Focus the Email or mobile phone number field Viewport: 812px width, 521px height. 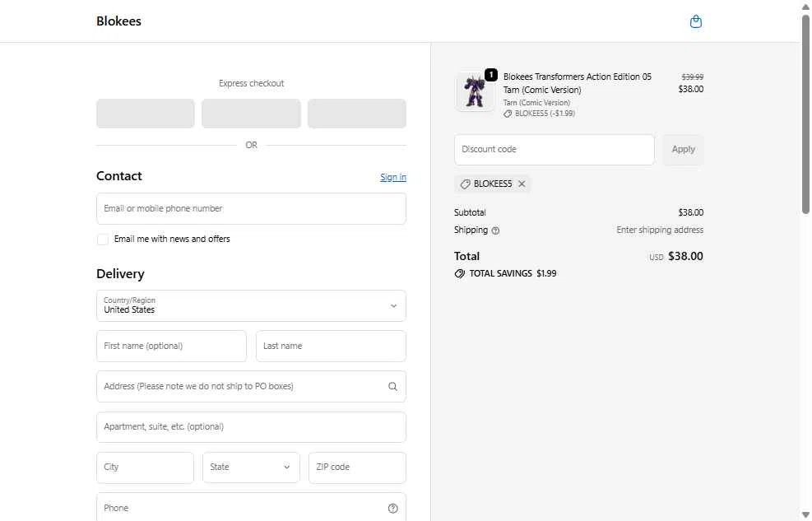coord(251,209)
